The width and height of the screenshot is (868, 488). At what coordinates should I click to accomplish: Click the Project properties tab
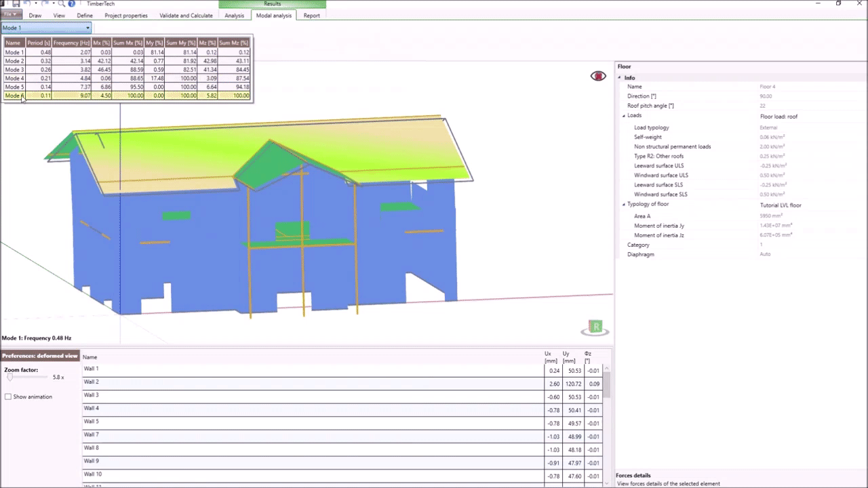[x=126, y=16]
